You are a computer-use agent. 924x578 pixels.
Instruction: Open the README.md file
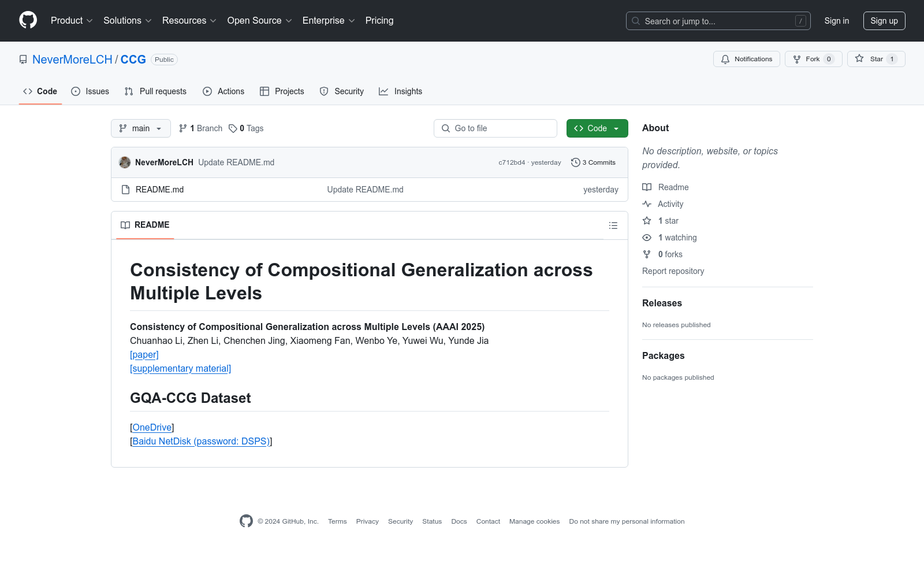click(159, 190)
